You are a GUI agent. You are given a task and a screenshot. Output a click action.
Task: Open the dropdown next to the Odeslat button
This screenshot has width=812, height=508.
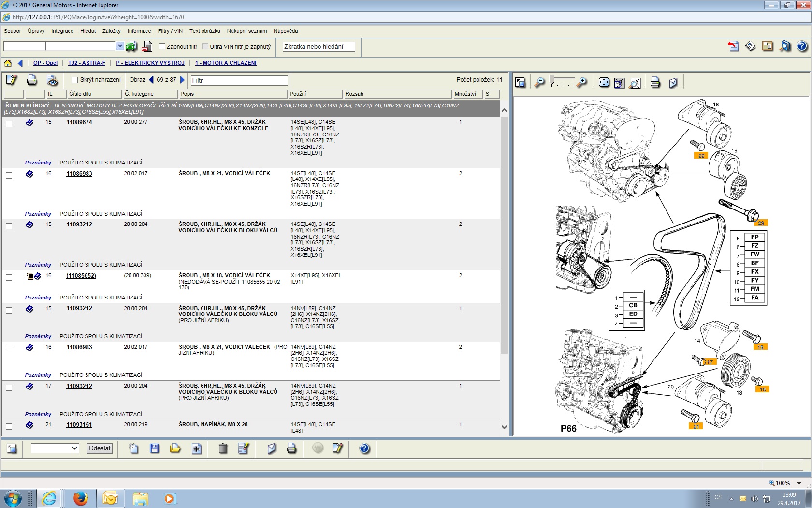click(x=74, y=448)
